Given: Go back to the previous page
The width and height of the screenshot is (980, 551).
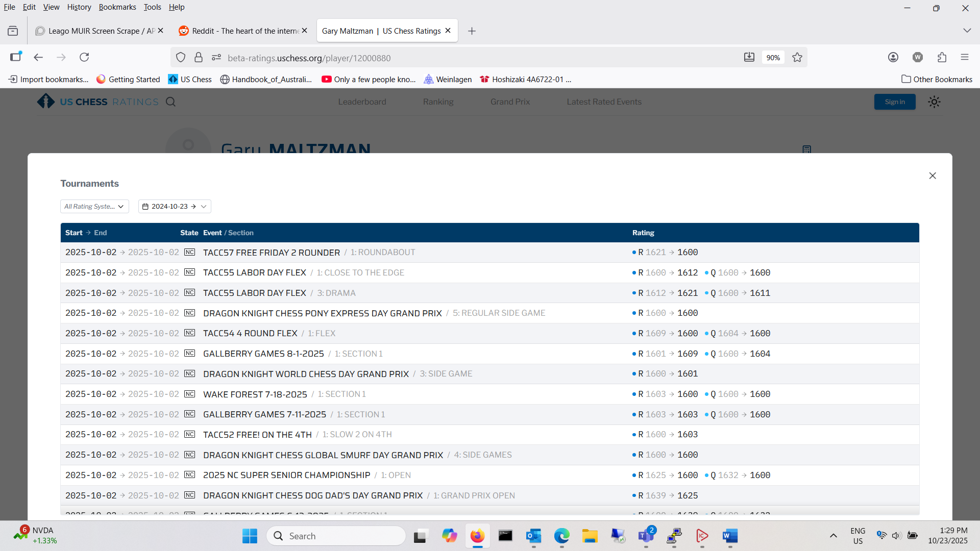Looking at the screenshot, I should click(38, 57).
